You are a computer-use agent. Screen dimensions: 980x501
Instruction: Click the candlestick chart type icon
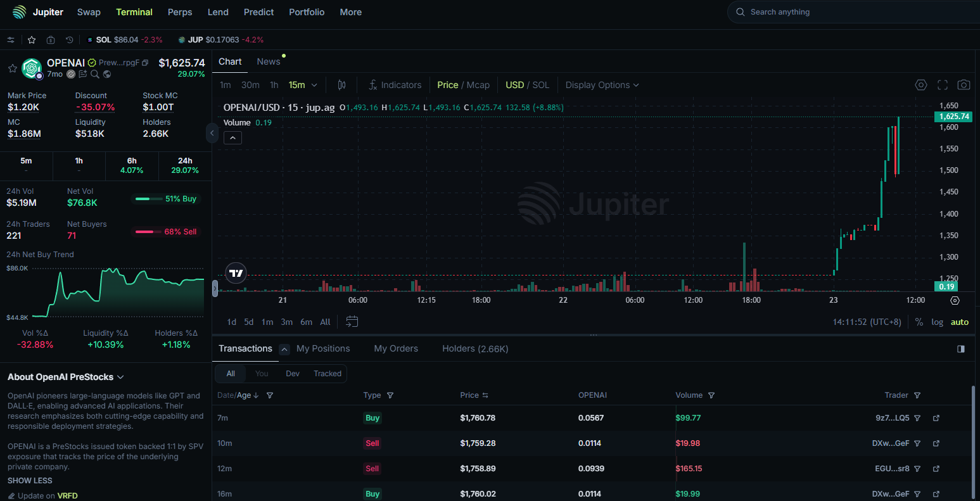pyautogui.click(x=341, y=85)
